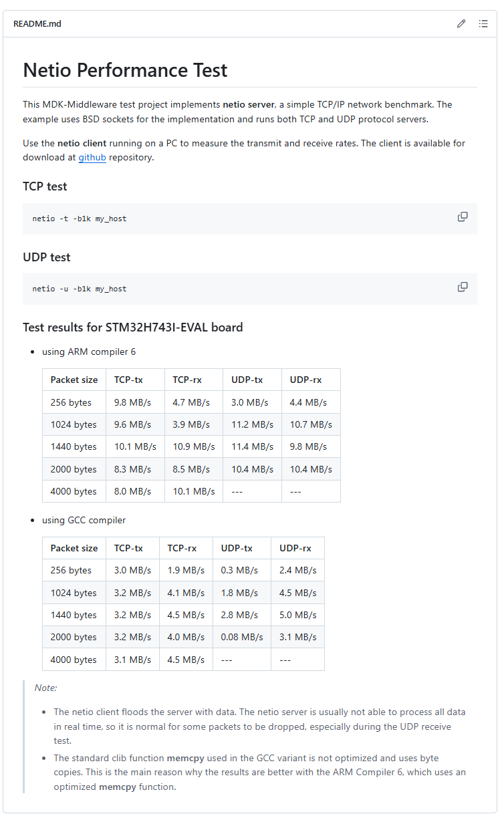The image size is (504, 820).
Task: Click the STM32H743I-EVAL board results heading
Action: point(133,327)
